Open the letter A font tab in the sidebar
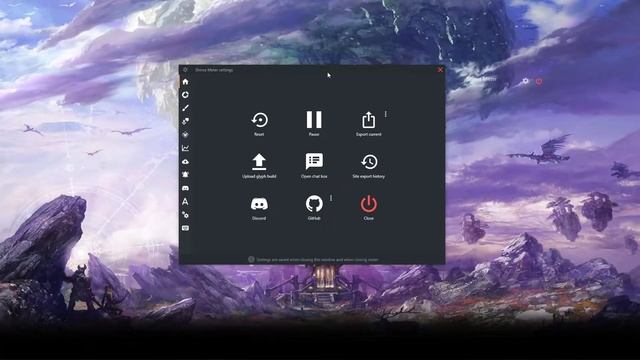640x360 pixels. pyautogui.click(x=185, y=201)
